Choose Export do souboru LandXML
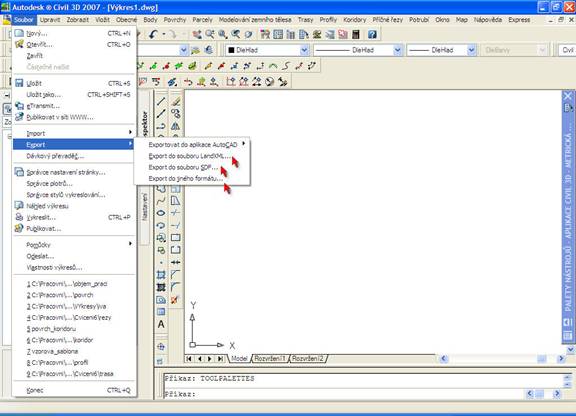576x416 pixels. tap(192, 156)
